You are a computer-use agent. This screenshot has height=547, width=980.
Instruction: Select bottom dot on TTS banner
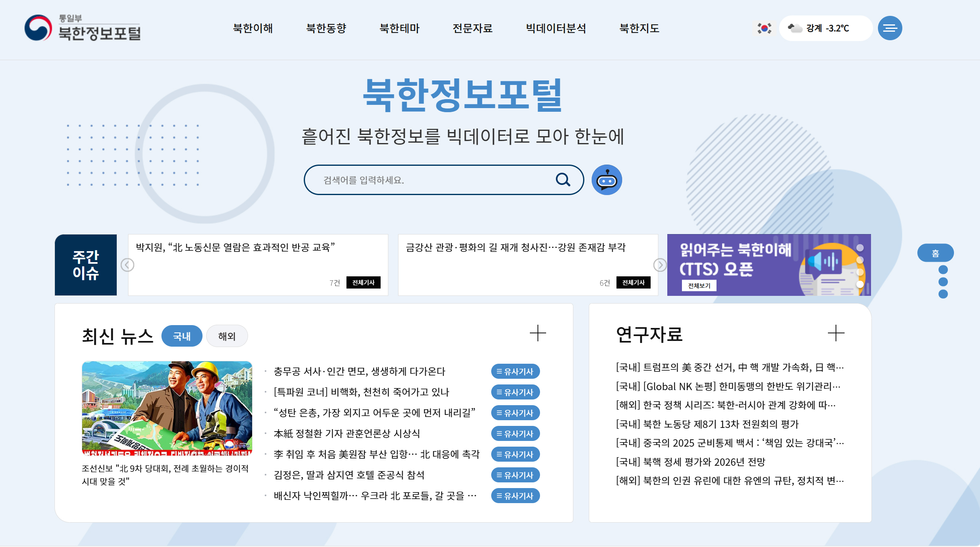860,284
